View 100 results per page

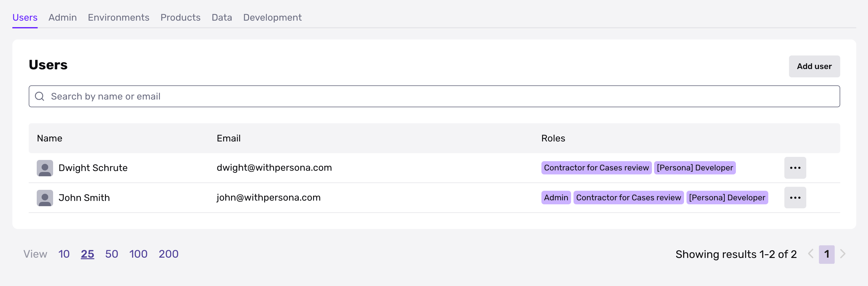(138, 254)
